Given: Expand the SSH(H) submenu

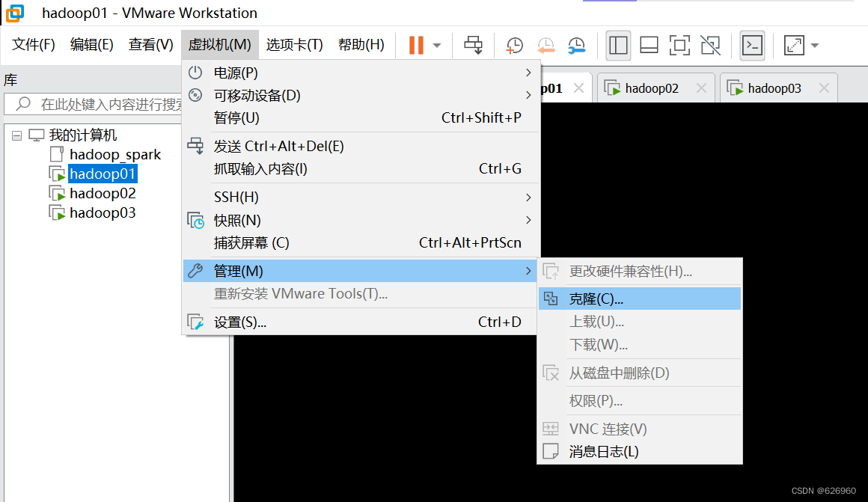Looking at the screenshot, I should [360, 197].
